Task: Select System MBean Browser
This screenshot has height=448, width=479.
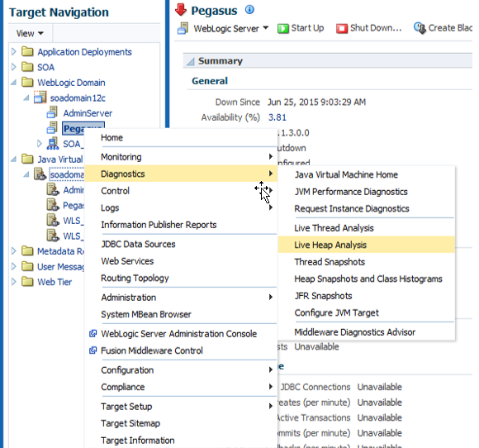Action: 181,314
